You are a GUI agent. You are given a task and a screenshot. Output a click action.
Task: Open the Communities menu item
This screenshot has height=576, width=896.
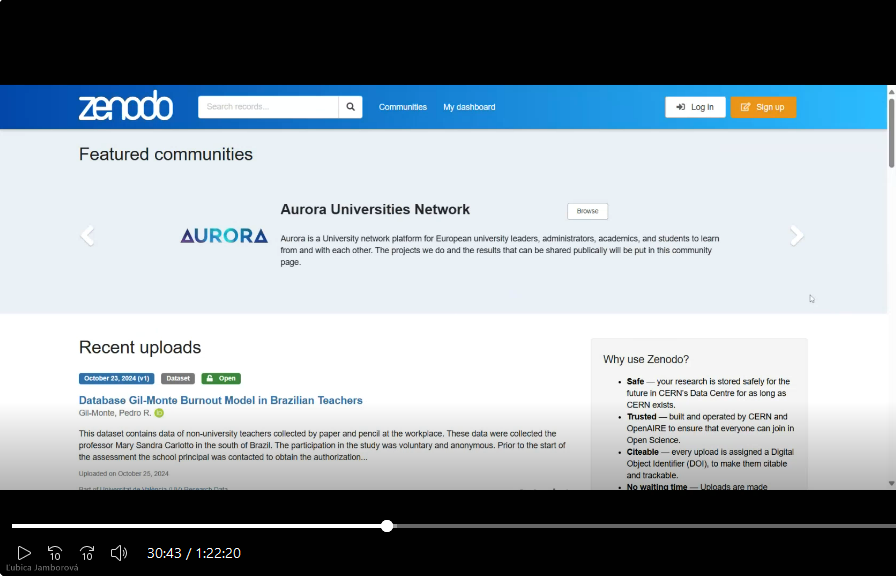tap(403, 107)
